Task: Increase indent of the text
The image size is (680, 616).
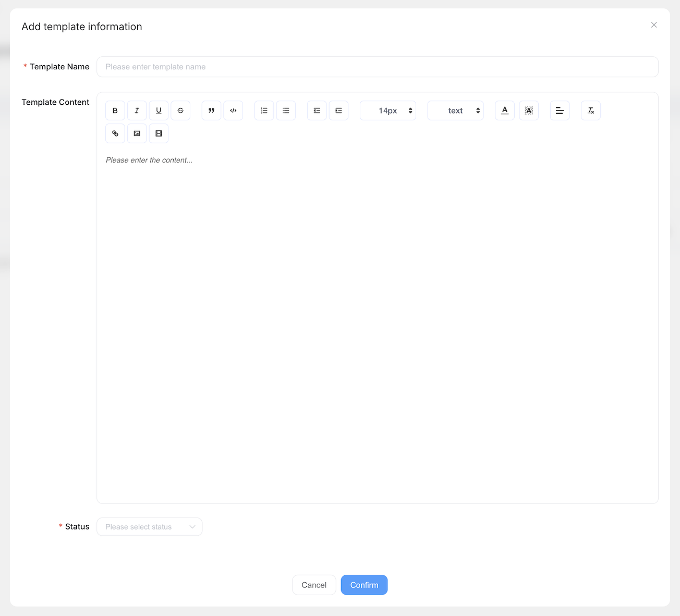Action: pos(338,110)
